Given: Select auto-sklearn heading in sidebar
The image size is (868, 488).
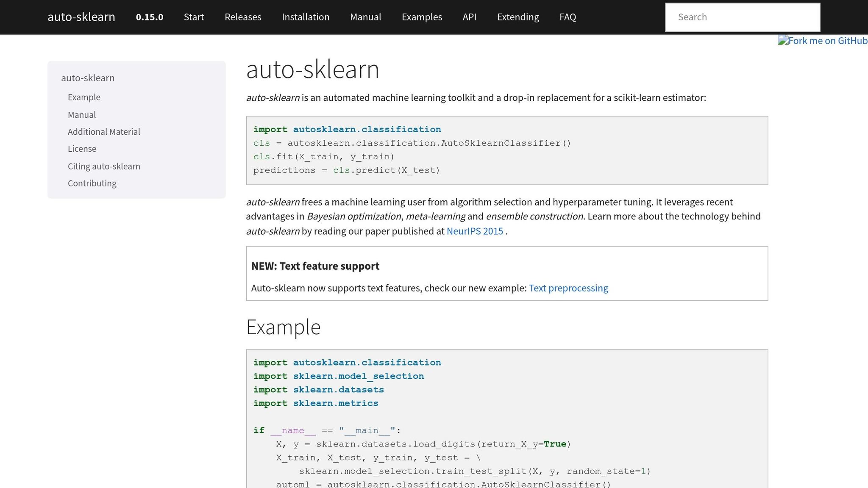Looking at the screenshot, I should point(88,78).
